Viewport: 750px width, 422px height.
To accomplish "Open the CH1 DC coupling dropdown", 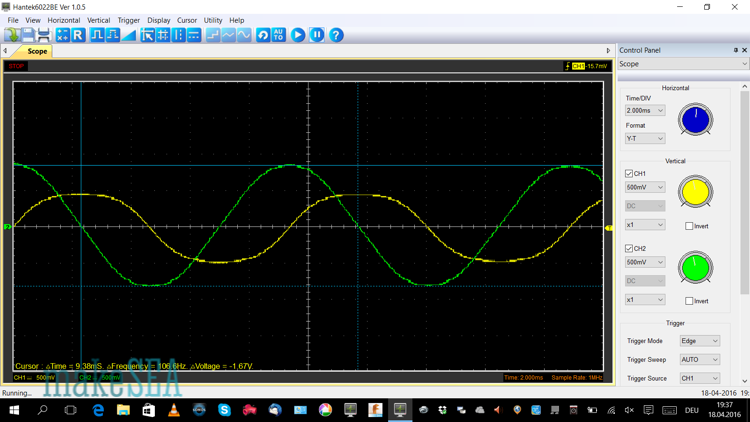I will [645, 206].
